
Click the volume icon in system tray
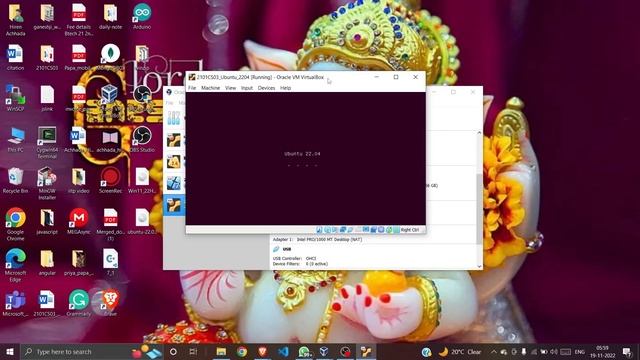point(554,351)
